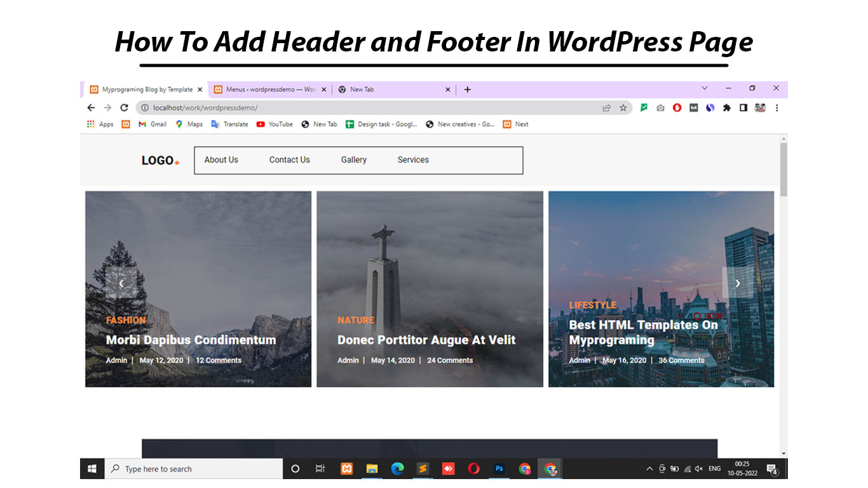Open the Gallery menu item
868x488 pixels.
[x=353, y=160]
